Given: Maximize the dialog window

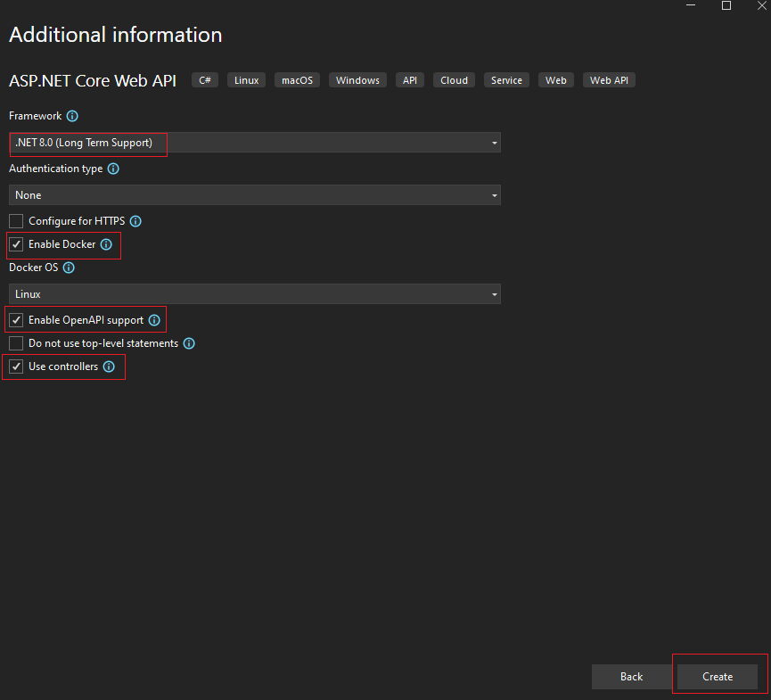Looking at the screenshot, I should (726, 6).
